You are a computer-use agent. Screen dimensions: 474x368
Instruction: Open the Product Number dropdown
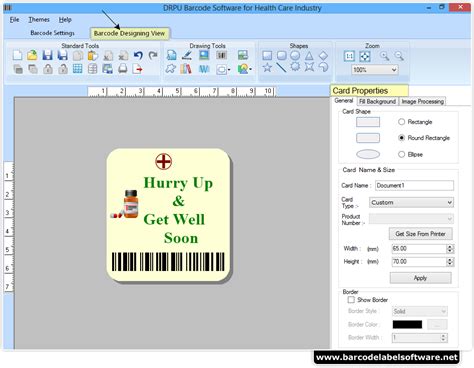[411, 219]
